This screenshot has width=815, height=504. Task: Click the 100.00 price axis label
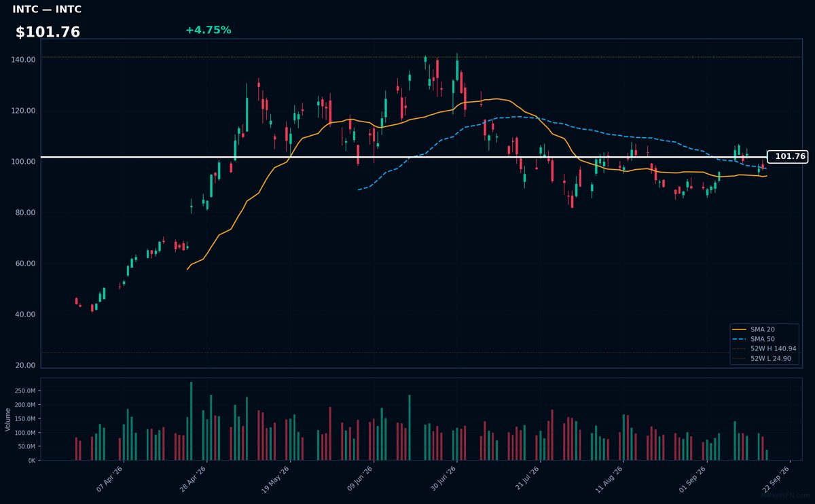(24, 162)
